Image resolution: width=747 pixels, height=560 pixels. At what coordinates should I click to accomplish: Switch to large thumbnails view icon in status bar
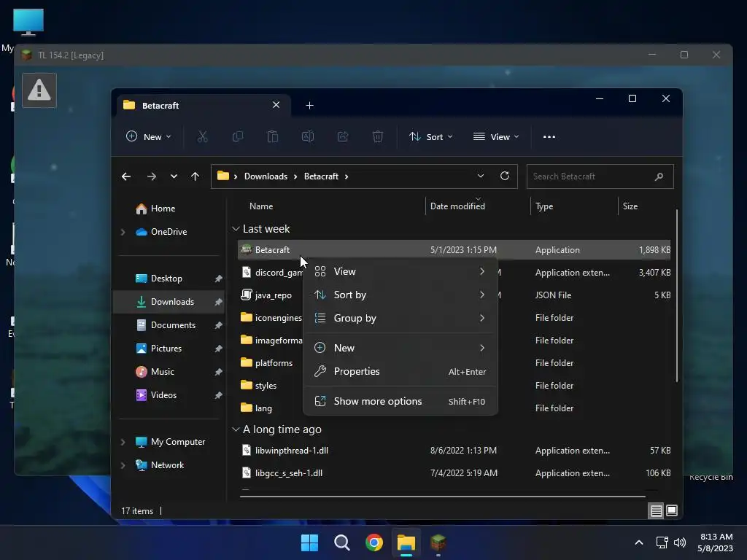[x=672, y=511]
